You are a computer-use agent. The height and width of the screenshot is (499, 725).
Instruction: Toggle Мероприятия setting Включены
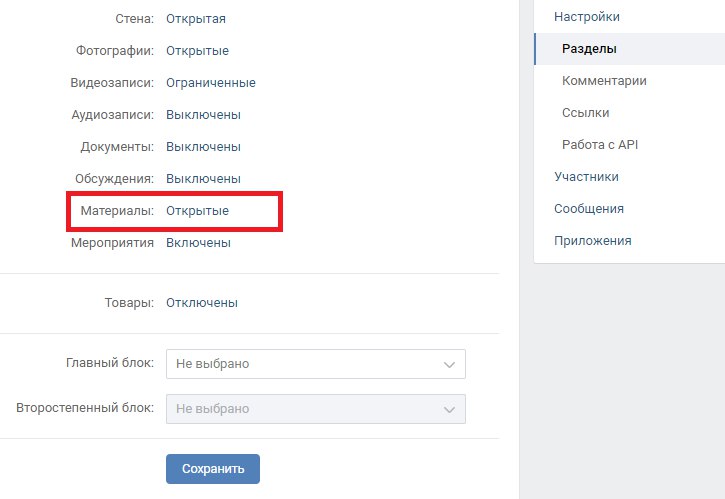click(198, 242)
